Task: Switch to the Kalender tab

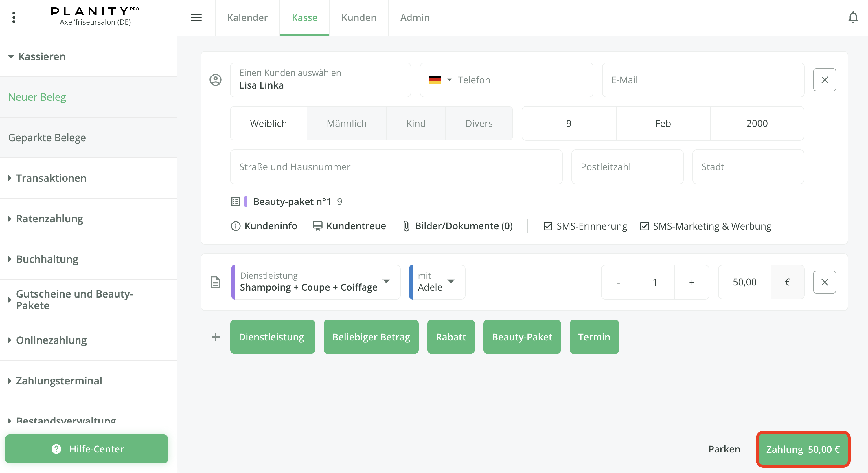Action: (247, 18)
